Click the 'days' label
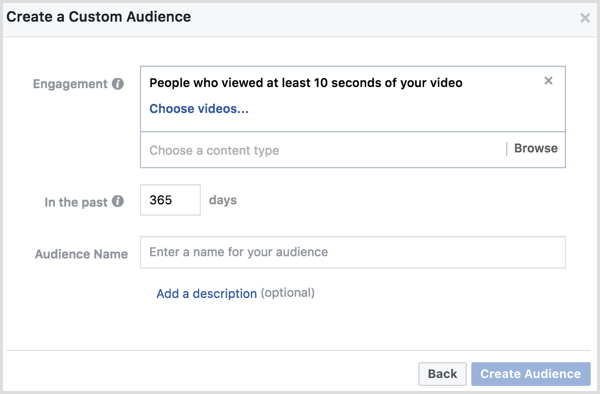The image size is (600, 394). click(223, 200)
